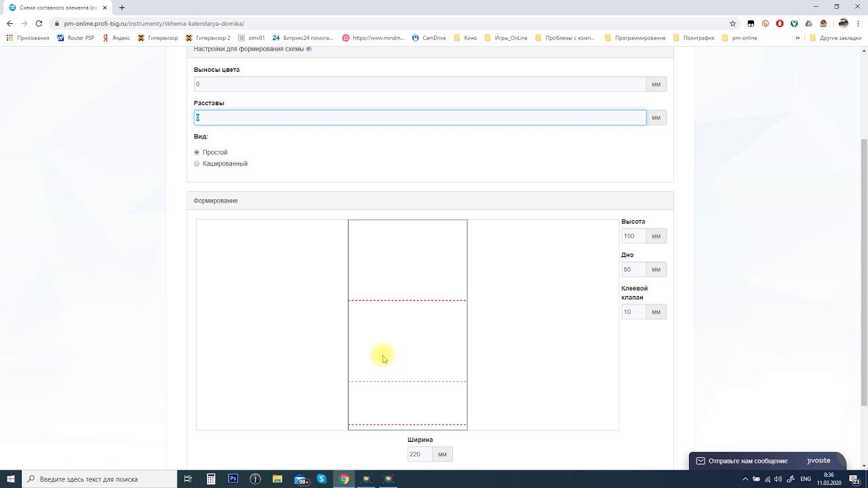This screenshot has width=868, height=488.
Task: Click the Ширина value field
Action: click(420, 454)
